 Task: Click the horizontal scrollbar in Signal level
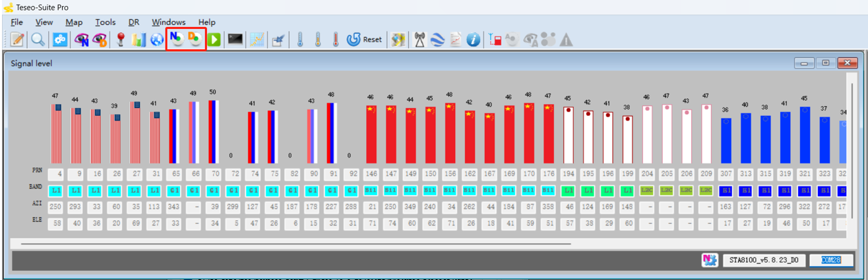click(295, 244)
